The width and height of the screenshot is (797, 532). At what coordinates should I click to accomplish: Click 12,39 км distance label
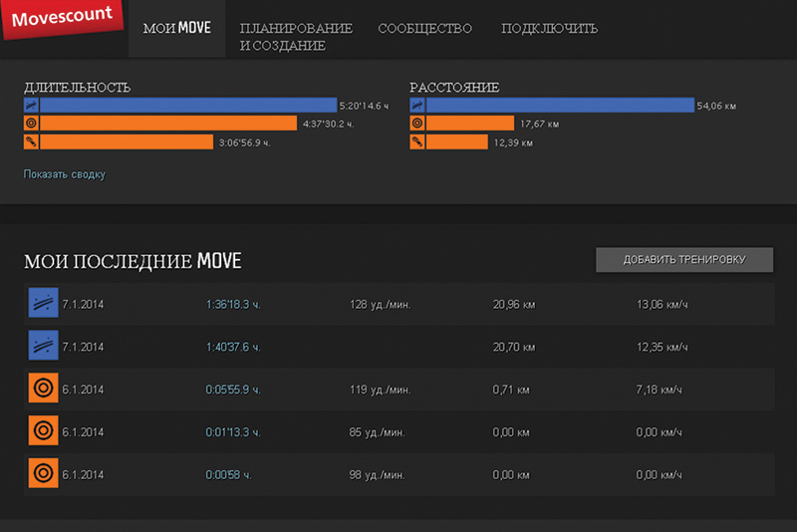[x=513, y=142]
